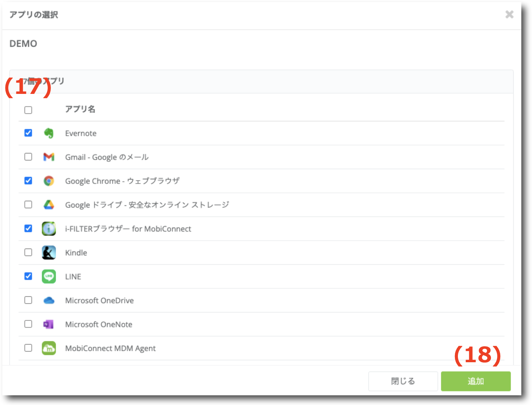The image size is (532, 405).
Task: Uncheck the LINE checkbox
Action: click(28, 276)
